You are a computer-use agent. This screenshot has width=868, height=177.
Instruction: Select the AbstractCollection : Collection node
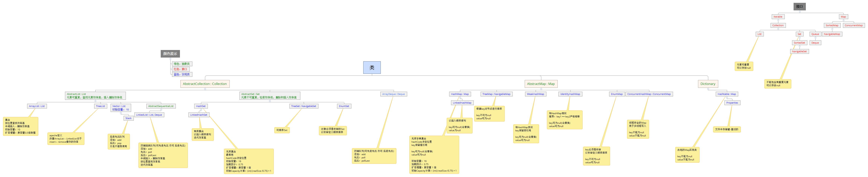point(205,84)
